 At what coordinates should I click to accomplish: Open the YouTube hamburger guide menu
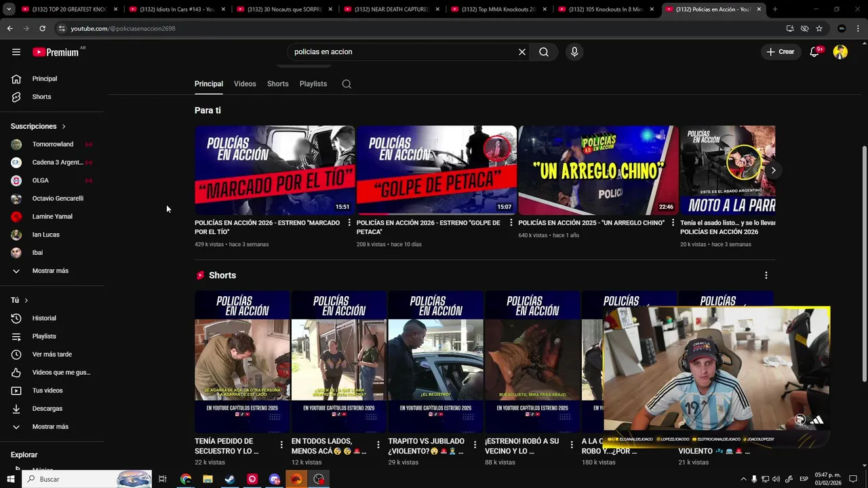[16, 52]
